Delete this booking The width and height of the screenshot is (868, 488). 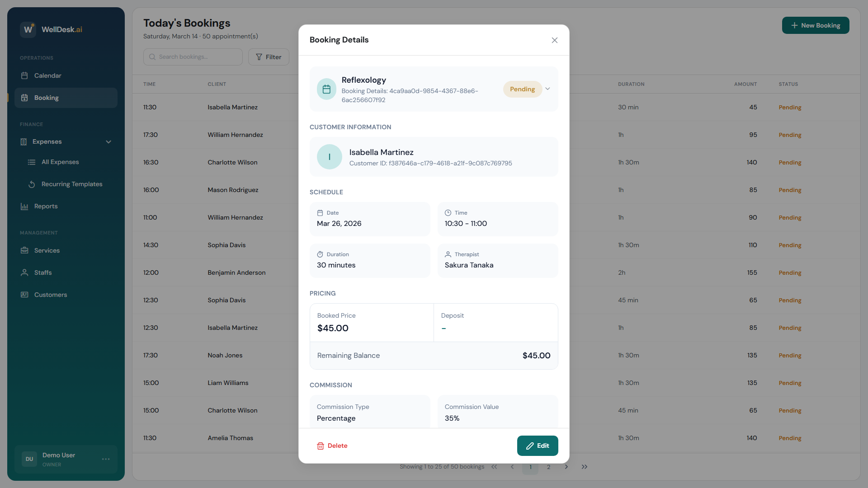(x=332, y=446)
